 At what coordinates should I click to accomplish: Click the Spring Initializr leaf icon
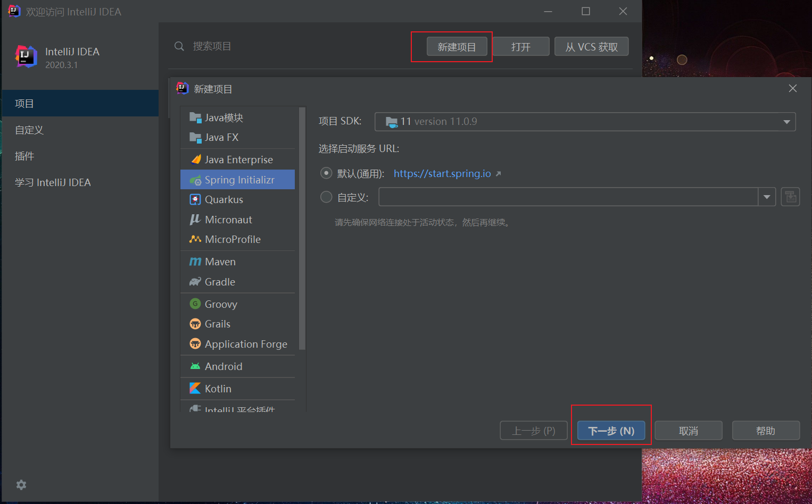click(x=195, y=180)
